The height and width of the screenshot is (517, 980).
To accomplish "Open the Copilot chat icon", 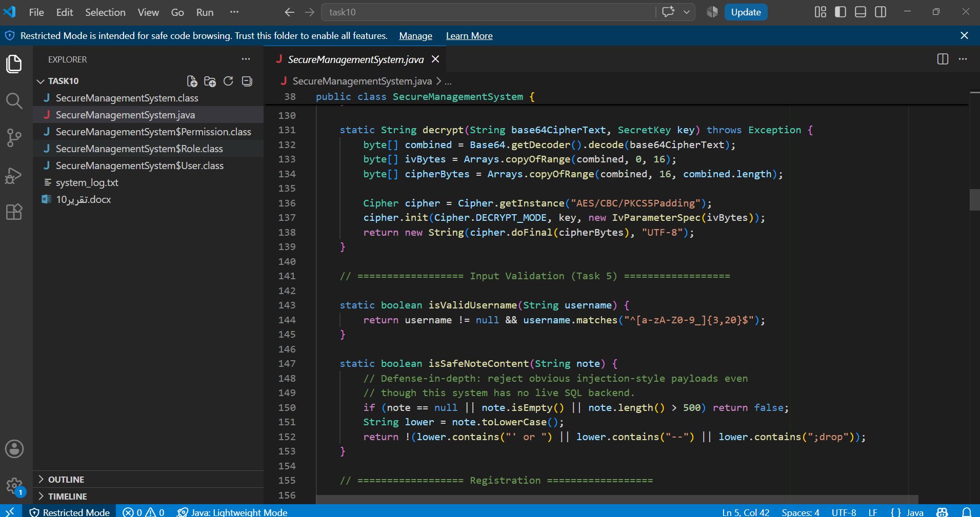I will (x=668, y=12).
